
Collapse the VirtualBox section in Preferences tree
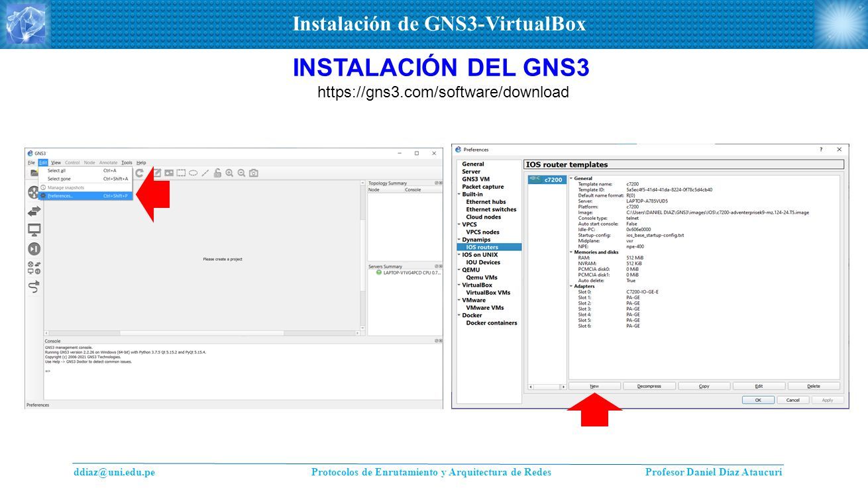pos(459,285)
